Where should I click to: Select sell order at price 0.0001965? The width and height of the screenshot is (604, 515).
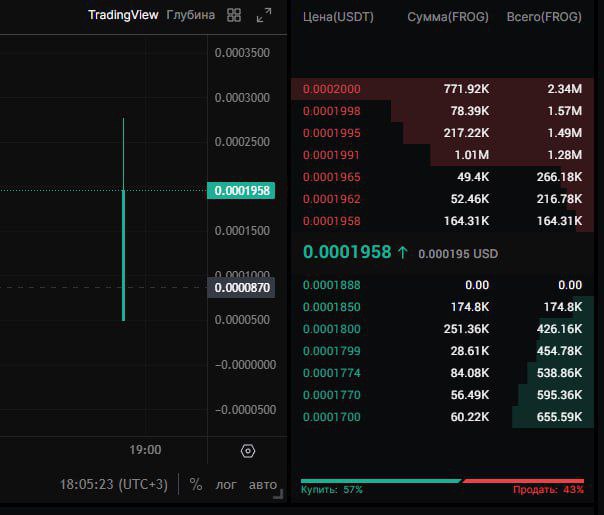[x=442, y=177]
